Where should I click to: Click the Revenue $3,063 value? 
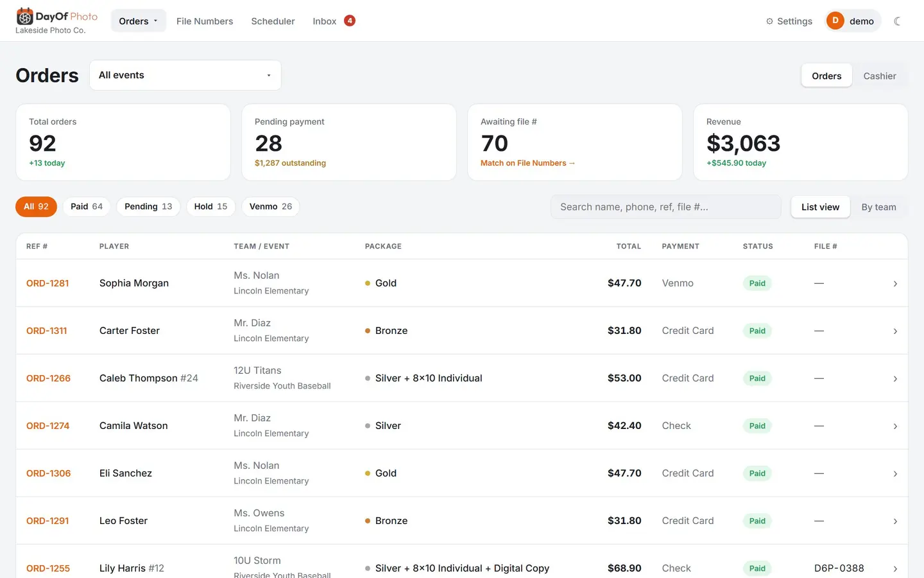pos(743,143)
